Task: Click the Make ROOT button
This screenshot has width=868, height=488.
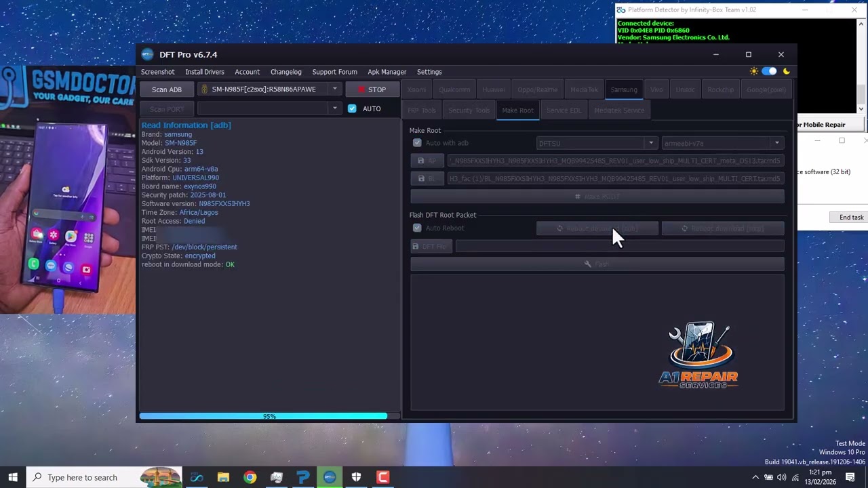Action: 597,197
